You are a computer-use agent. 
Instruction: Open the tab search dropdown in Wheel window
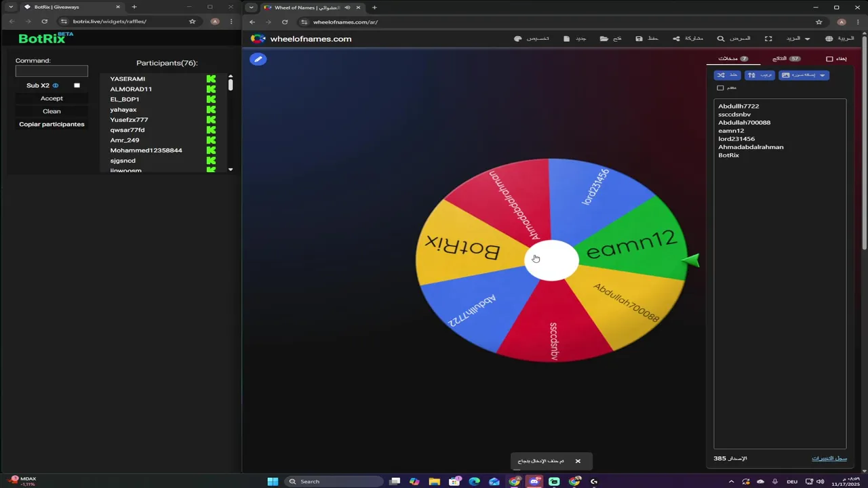252,7
